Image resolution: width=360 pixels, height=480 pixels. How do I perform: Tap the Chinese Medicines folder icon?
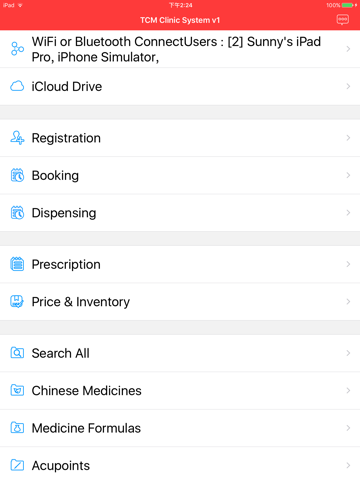[17, 390]
